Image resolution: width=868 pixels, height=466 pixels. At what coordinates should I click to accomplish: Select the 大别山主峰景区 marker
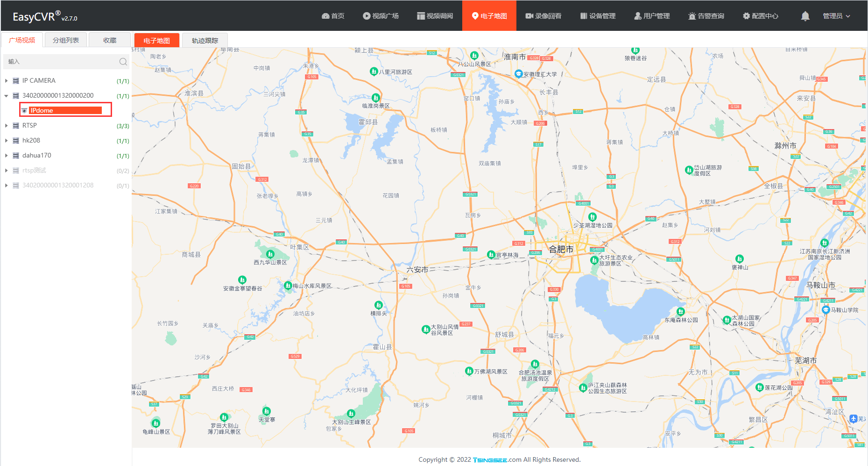click(x=351, y=413)
